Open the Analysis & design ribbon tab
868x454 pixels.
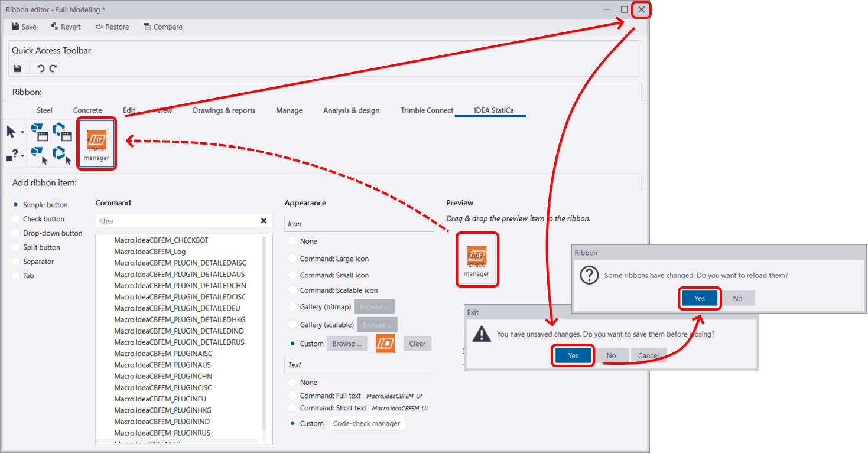pos(351,110)
